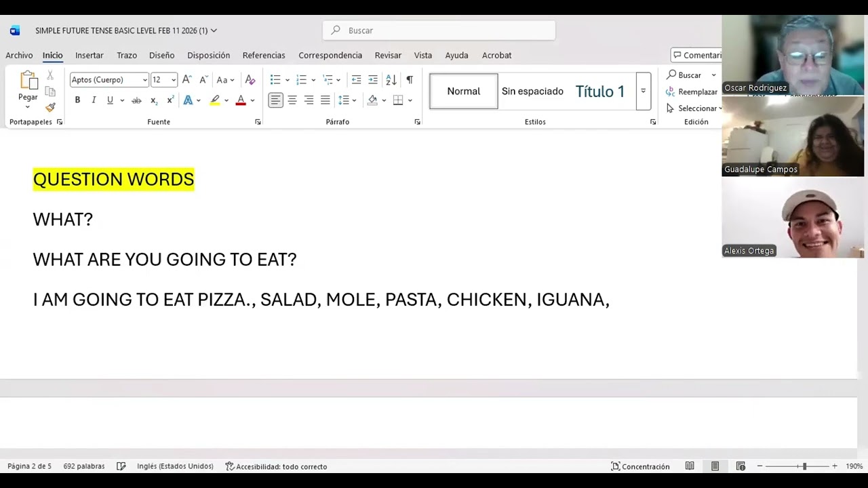Click the paragraph shading paint bucket
The width and height of the screenshot is (868, 488).
[372, 100]
